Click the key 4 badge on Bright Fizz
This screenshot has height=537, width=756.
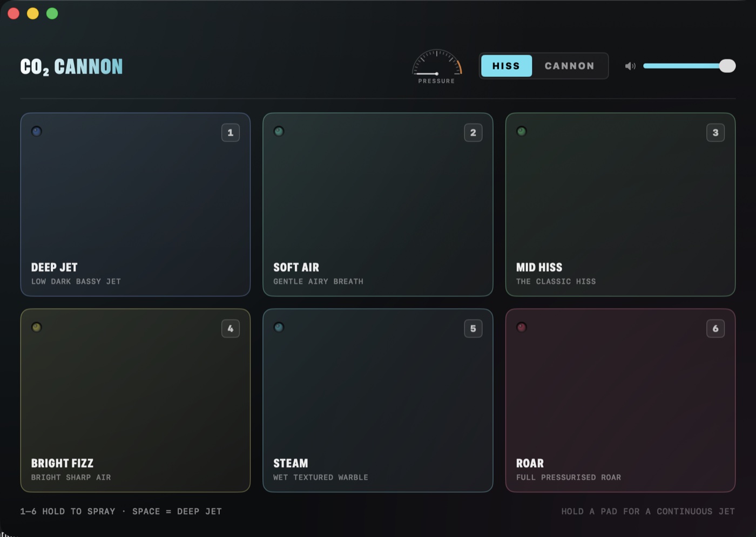point(231,329)
